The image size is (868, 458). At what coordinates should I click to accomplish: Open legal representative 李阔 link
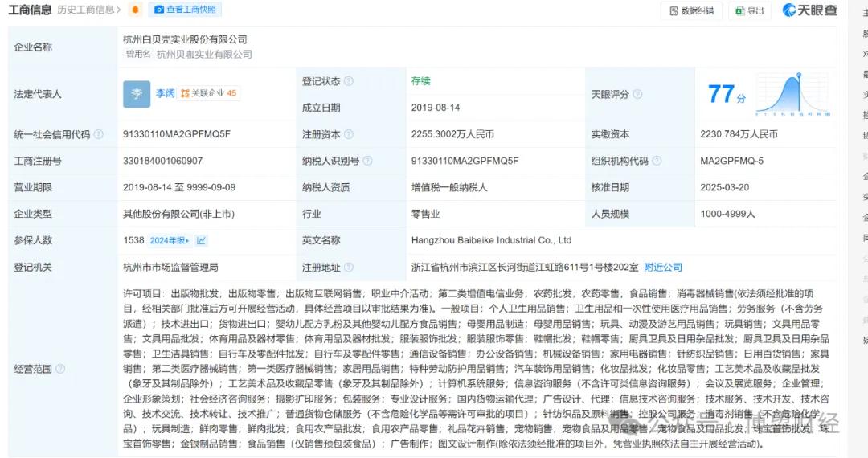(165, 93)
